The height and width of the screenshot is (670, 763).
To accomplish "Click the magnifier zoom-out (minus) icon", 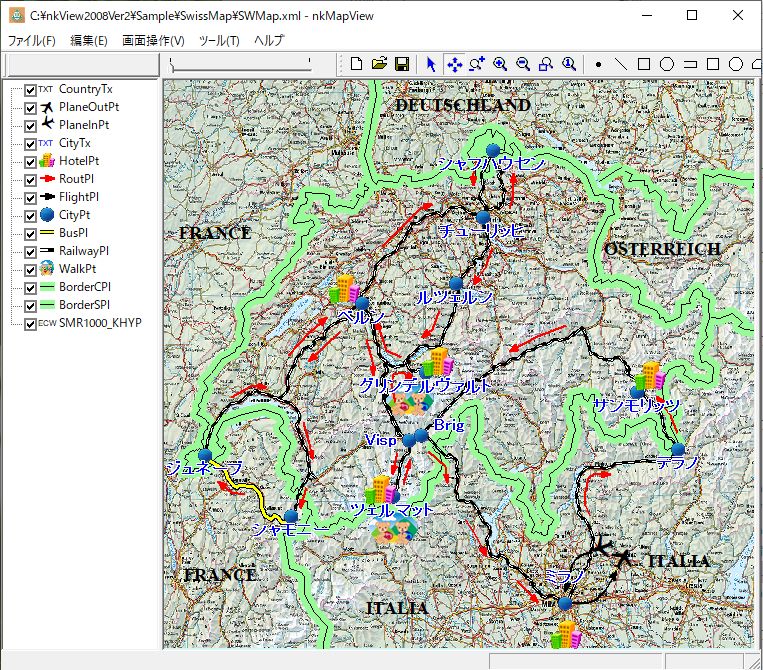I will (522, 64).
